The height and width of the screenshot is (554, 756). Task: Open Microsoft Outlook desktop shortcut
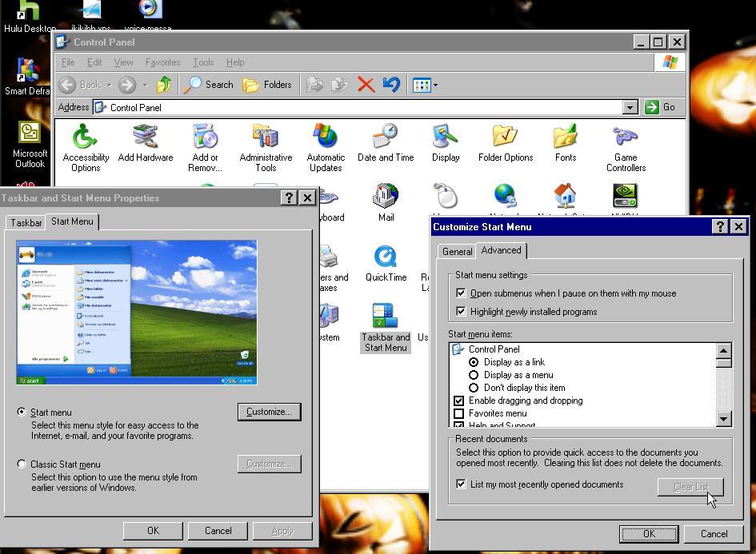[x=30, y=144]
